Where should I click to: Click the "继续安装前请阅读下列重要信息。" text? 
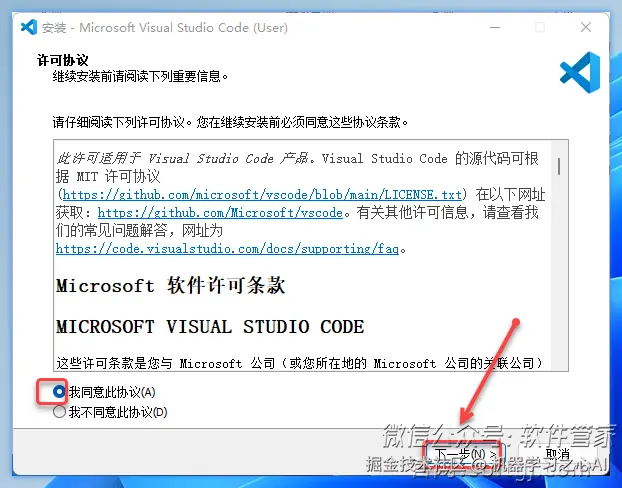coord(140,76)
